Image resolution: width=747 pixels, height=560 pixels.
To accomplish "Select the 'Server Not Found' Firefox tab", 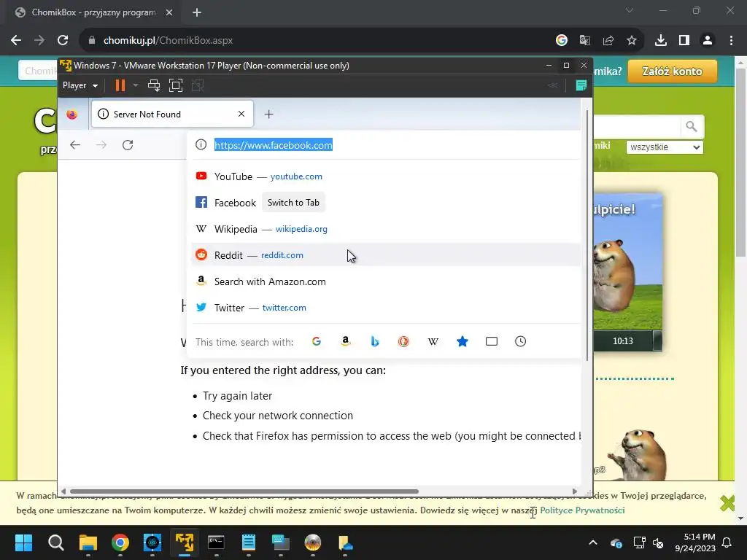I will pos(172,114).
